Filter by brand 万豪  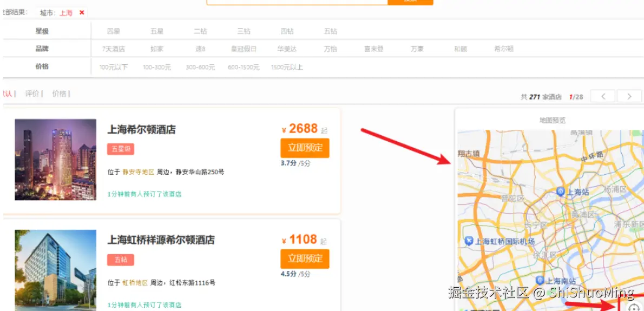coord(417,49)
